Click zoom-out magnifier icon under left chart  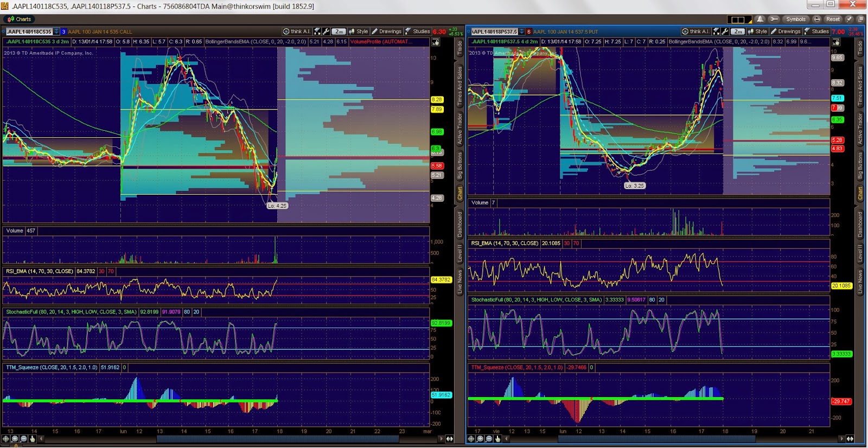(23, 439)
